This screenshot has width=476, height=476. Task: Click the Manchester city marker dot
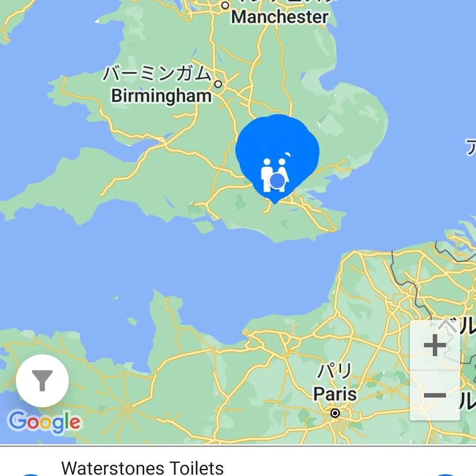tap(225, 5)
